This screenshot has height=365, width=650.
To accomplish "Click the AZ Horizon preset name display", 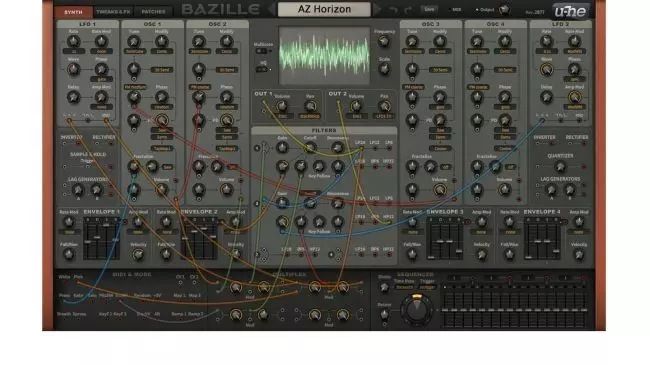I will pyautogui.click(x=324, y=9).
